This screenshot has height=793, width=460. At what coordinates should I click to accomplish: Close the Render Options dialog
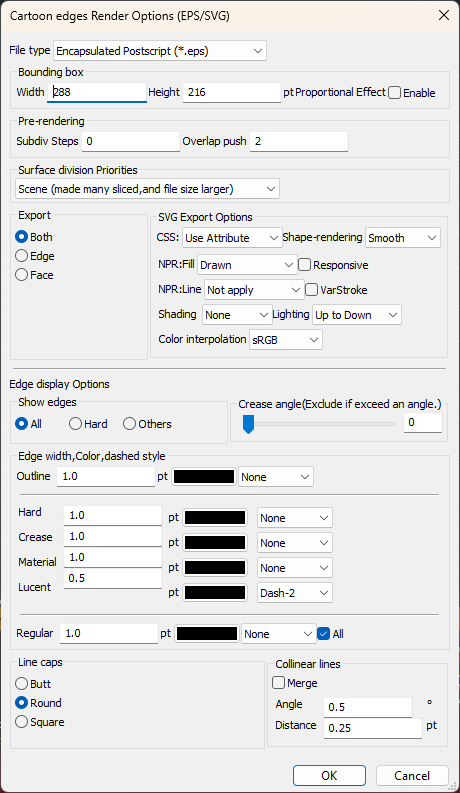tap(444, 15)
